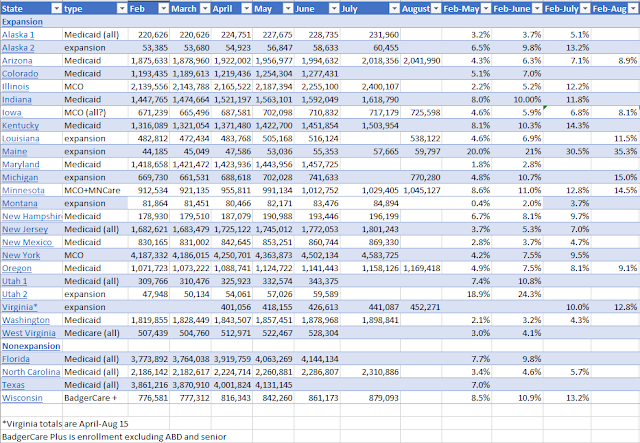
Task: Open the Feb-July column filter dropdown
Action: tap(585, 9)
